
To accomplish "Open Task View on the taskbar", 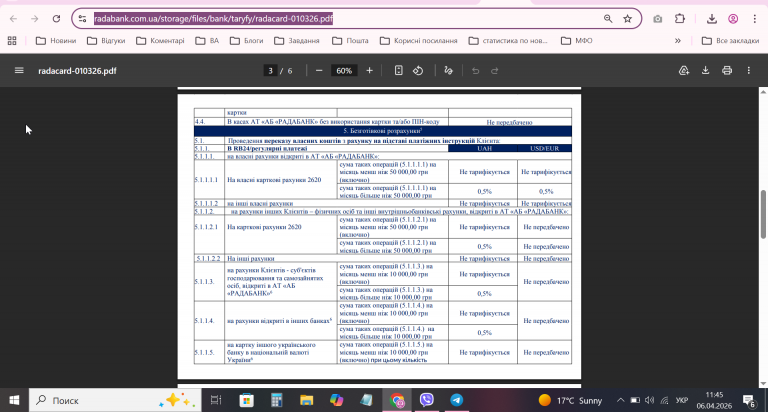I will [x=216, y=400].
